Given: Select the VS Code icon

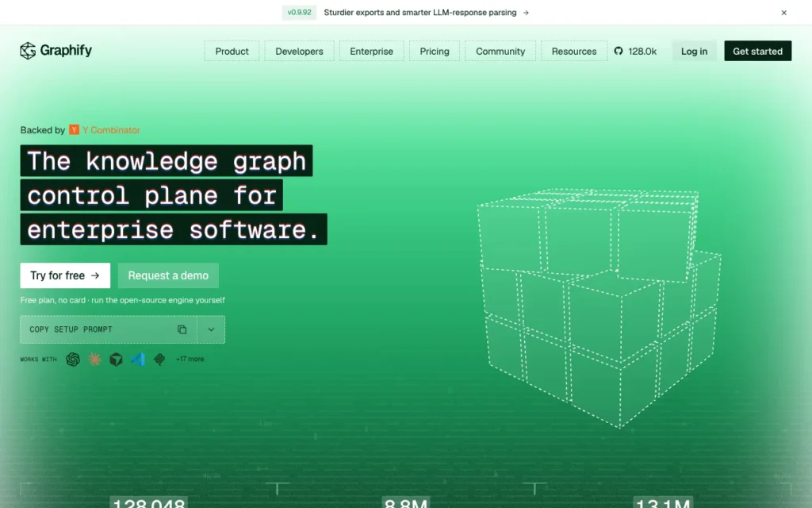Looking at the screenshot, I should point(138,360).
